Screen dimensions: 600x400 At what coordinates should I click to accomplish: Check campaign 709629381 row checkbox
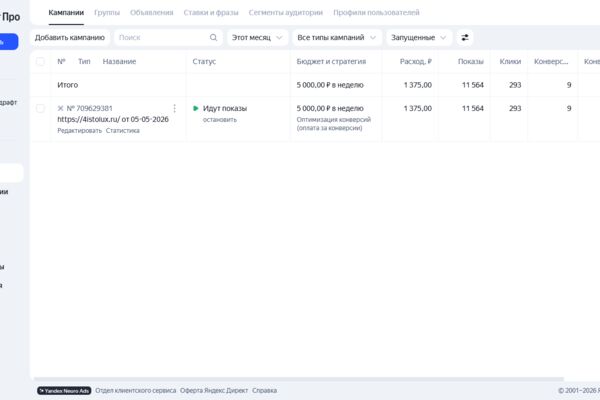[40, 108]
